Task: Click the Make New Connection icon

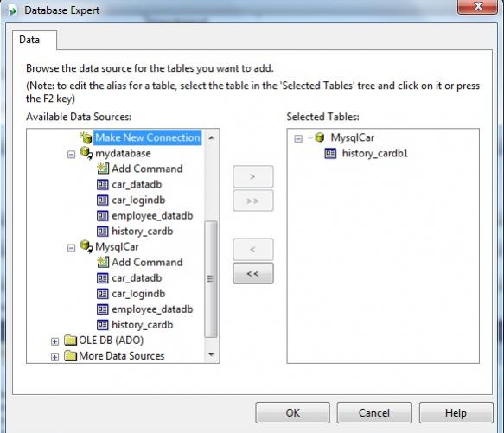Action: [x=86, y=137]
